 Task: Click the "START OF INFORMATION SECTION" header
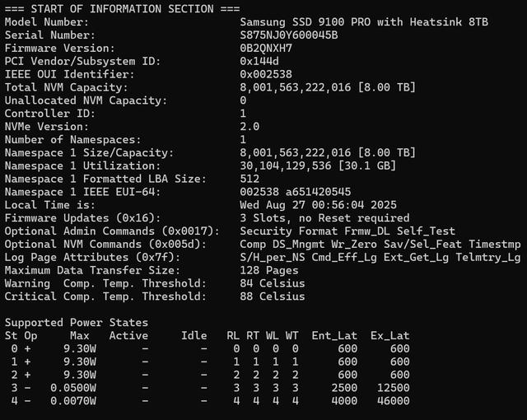pos(122,8)
